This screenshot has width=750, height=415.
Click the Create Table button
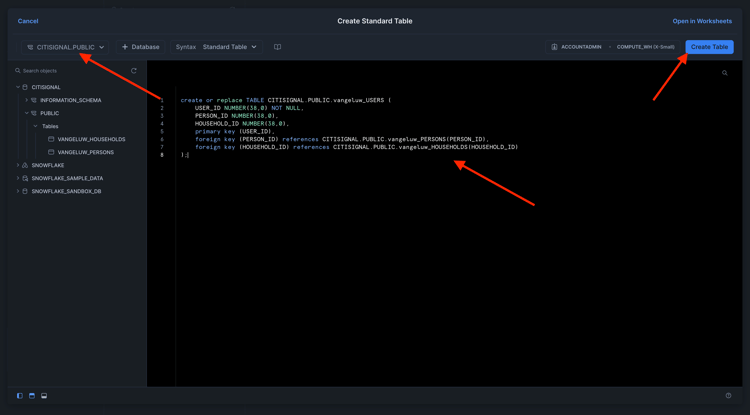pos(709,47)
